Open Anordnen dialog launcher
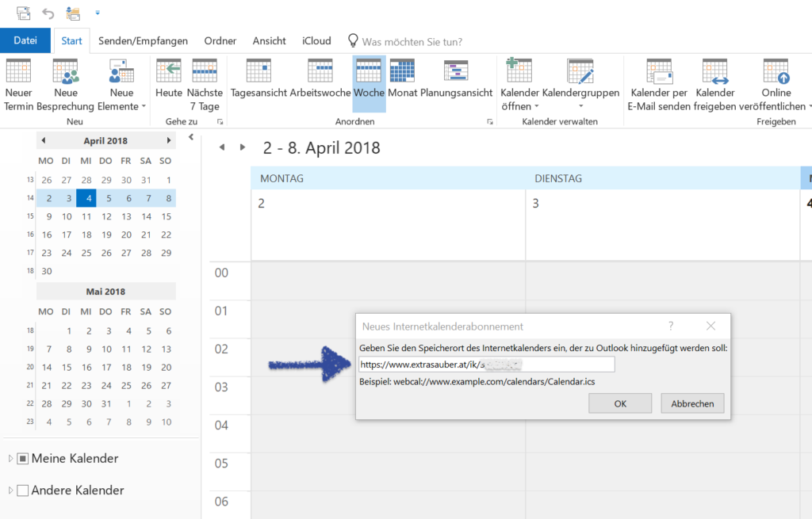The image size is (812, 519). point(490,121)
